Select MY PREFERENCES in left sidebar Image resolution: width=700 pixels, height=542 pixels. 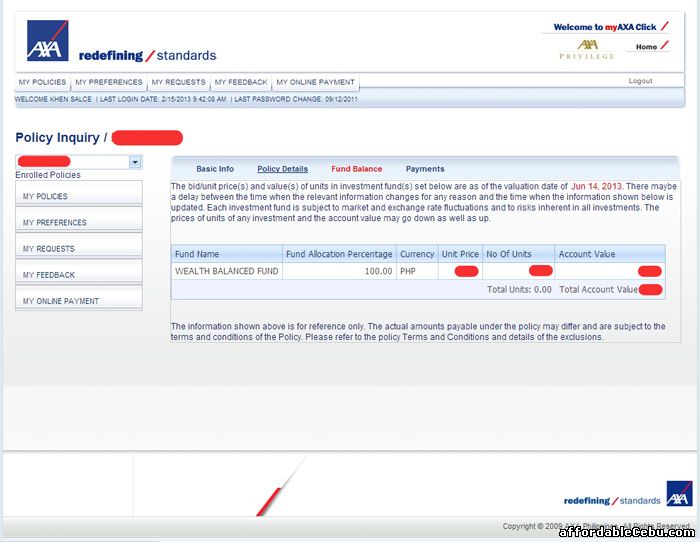[79, 219]
